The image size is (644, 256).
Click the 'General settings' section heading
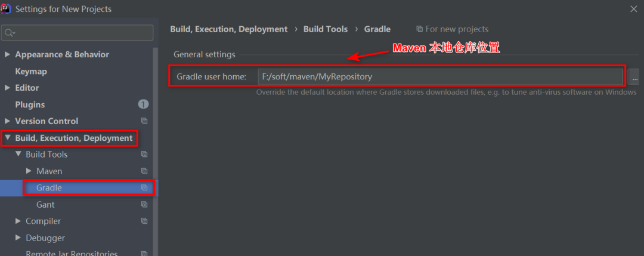click(205, 54)
